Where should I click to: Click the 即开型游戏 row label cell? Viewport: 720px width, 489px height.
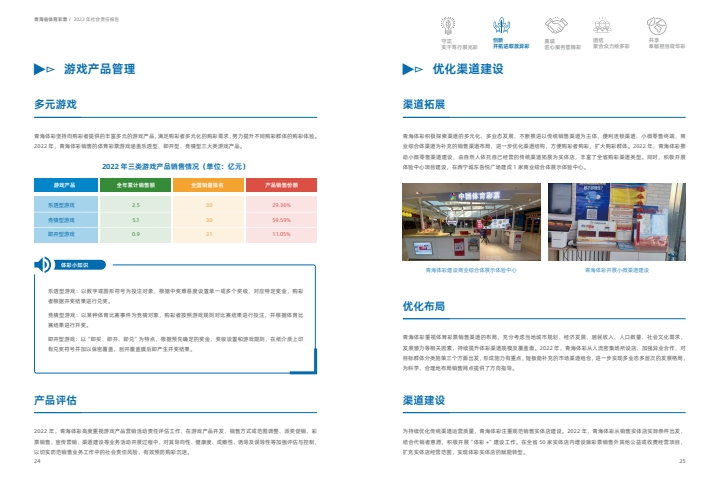(66, 235)
